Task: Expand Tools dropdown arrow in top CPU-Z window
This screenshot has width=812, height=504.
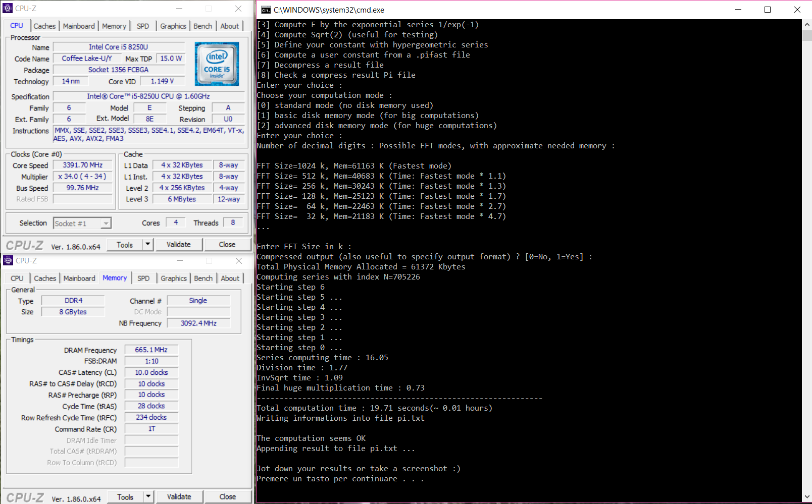Action: (x=148, y=245)
